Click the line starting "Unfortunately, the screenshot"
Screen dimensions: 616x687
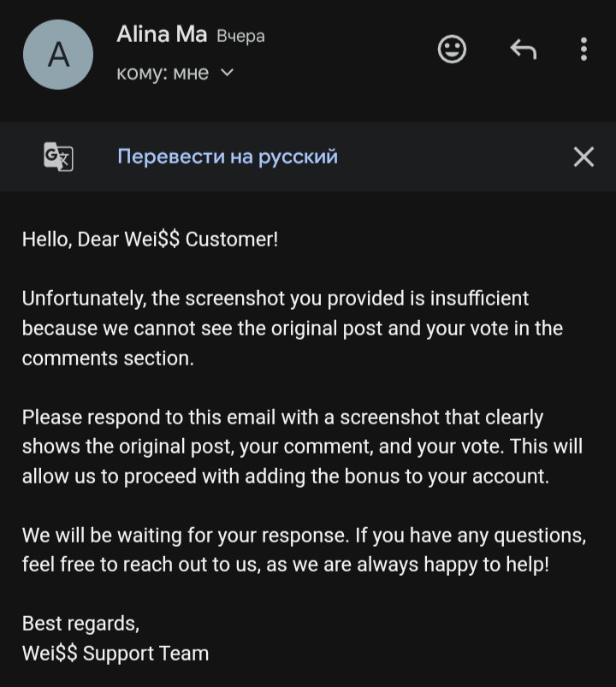(x=275, y=299)
